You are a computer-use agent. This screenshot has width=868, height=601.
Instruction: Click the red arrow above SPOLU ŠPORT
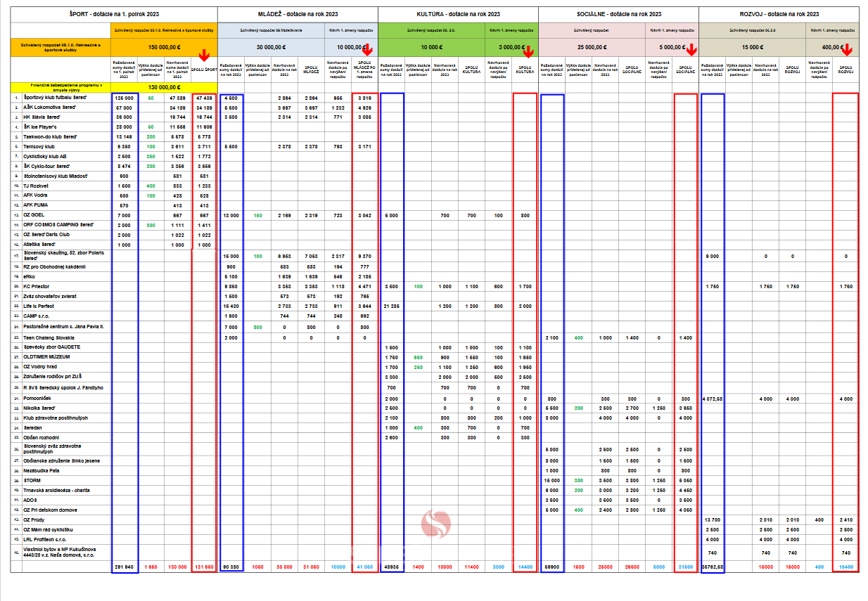coord(204,56)
